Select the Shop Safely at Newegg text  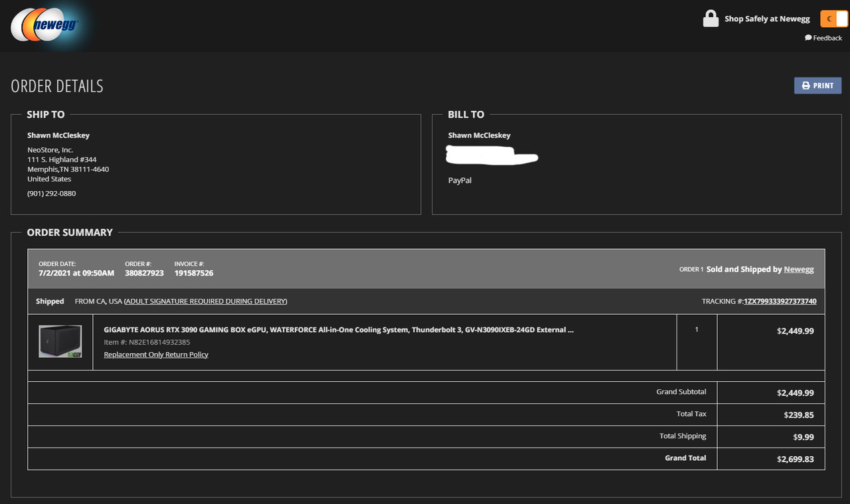(767, 19)
